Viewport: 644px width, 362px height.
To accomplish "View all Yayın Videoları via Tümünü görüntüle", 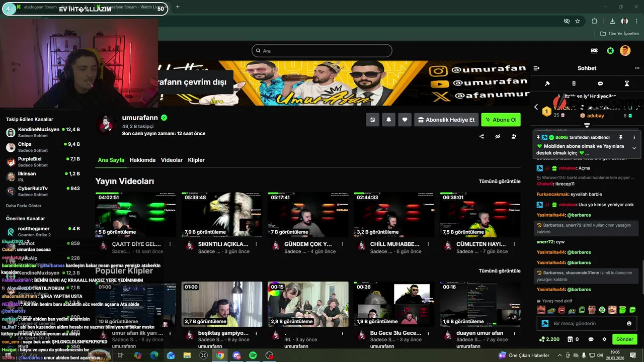I will (x=500, y=181).
